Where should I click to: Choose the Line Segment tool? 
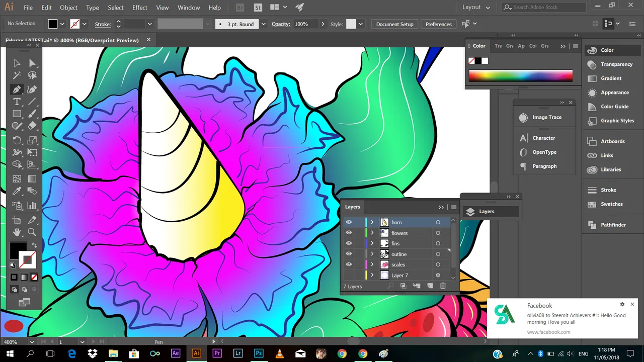point(32,102)
